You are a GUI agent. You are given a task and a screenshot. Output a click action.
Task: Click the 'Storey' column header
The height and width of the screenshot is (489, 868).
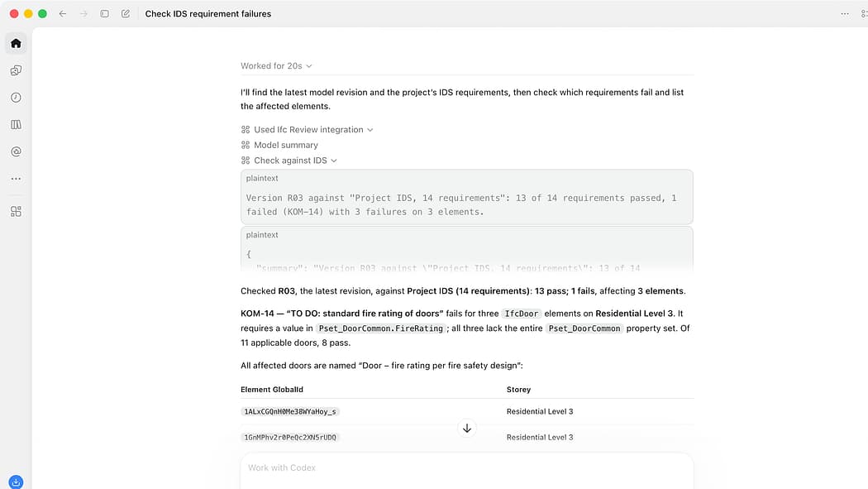coord(518,390)
